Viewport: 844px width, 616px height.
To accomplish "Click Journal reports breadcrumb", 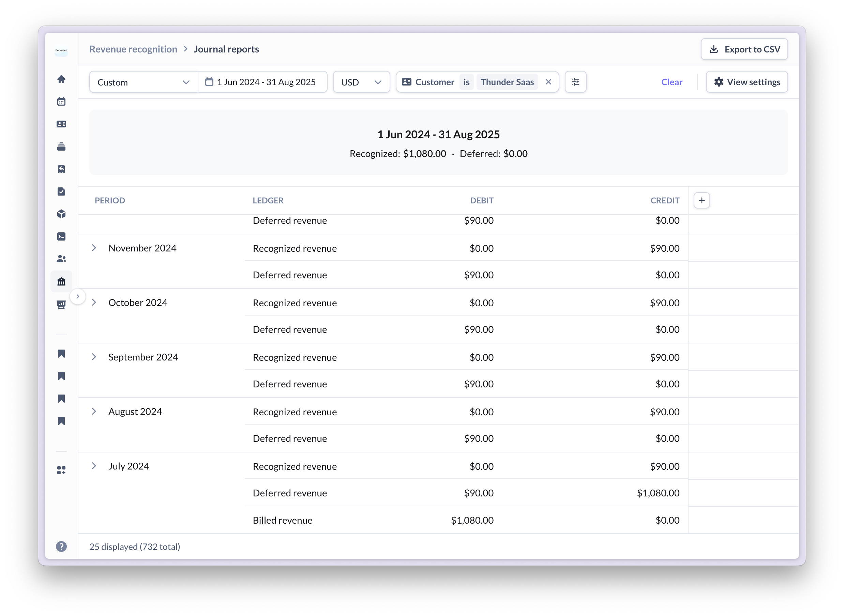I will [226, 49].
